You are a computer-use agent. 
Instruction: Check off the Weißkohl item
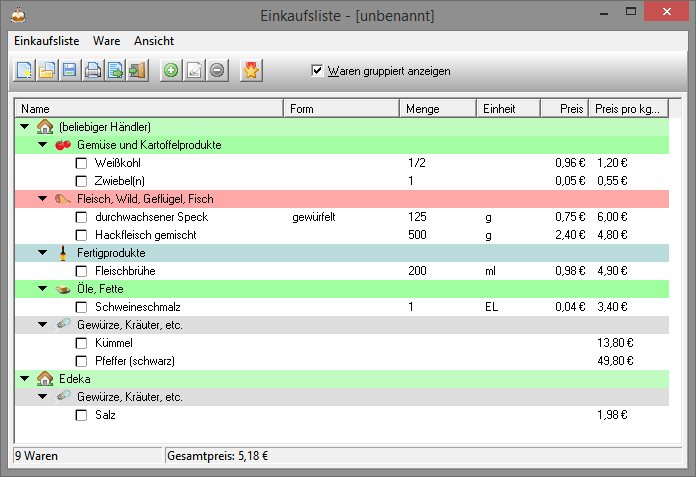[82, 163]
